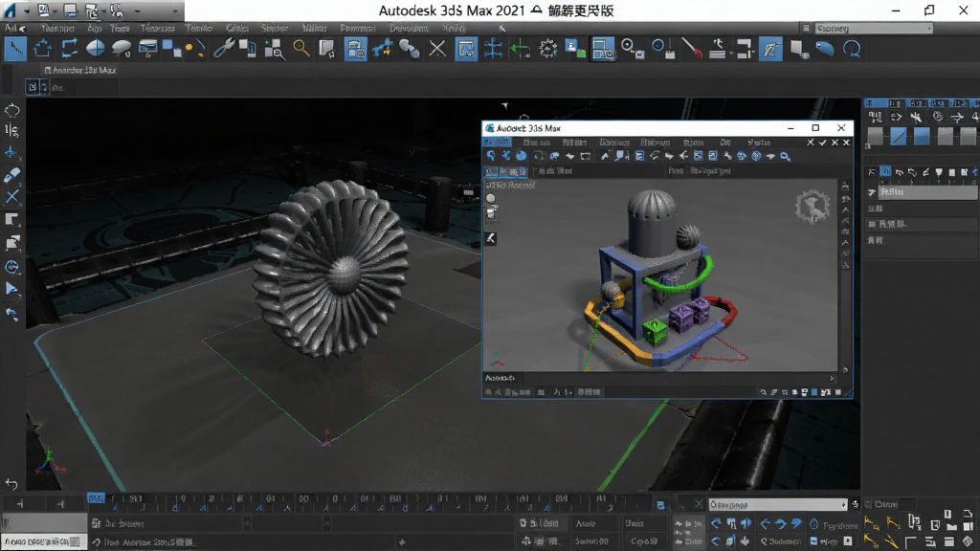This screenshot has width=980, height=551.
Task: Click the magnifier icon in floating window toolbar
Action: pos(785,156)
